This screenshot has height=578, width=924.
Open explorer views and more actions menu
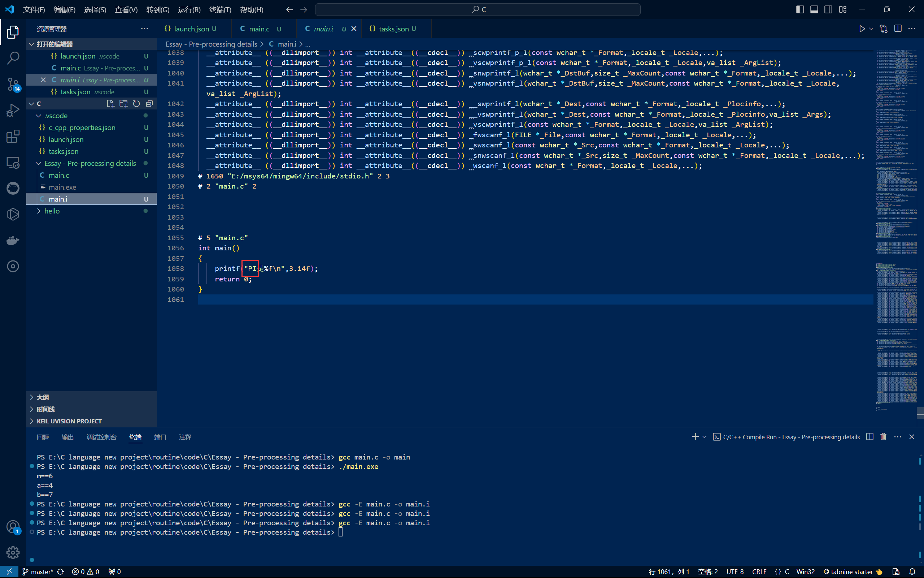pos(144,29)
